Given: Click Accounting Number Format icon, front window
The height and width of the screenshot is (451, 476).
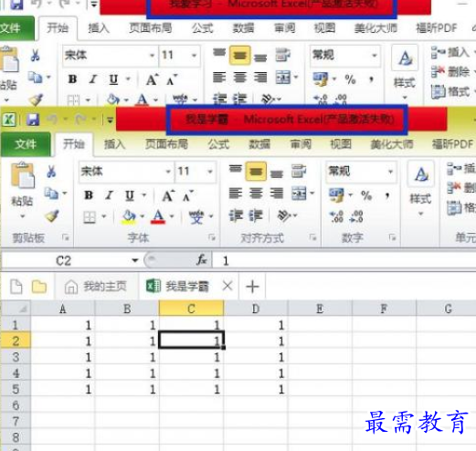Looking at the screenshot, I should [336, 194].
